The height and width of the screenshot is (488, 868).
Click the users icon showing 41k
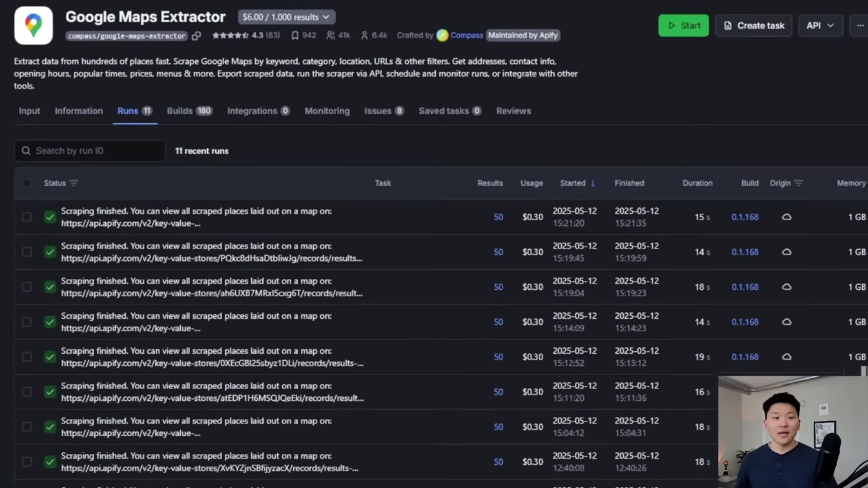(x=331, y=36)
